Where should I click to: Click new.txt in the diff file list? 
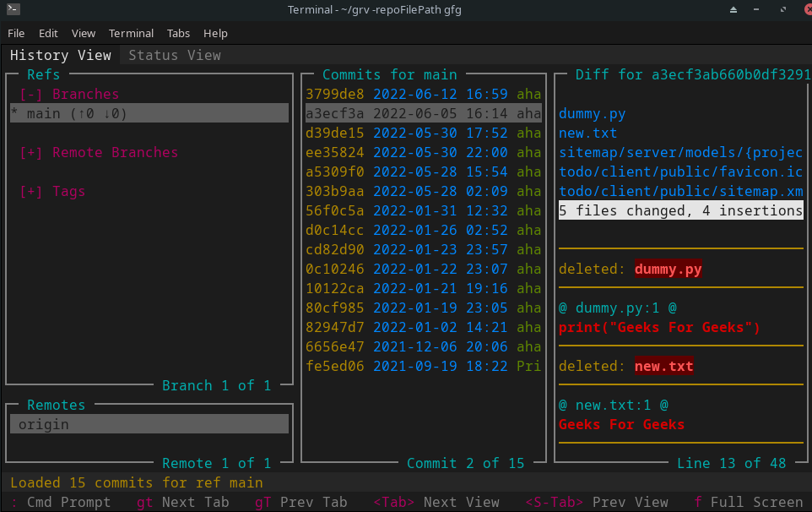click(x=587, y=133)
